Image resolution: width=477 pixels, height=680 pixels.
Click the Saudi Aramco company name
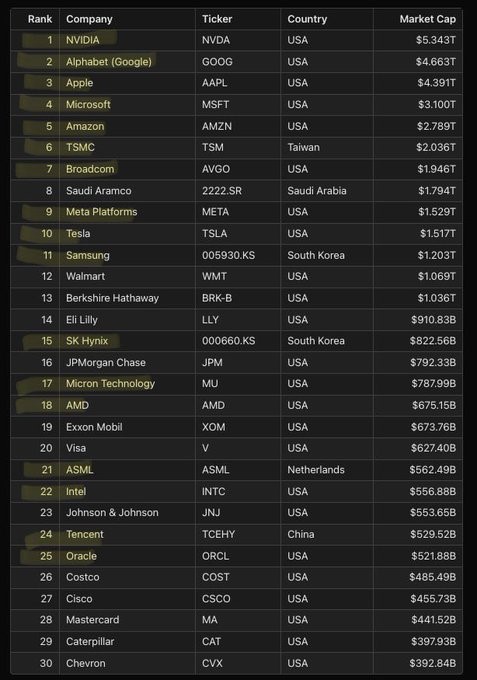pyautogui.click(x=98, y=191)
